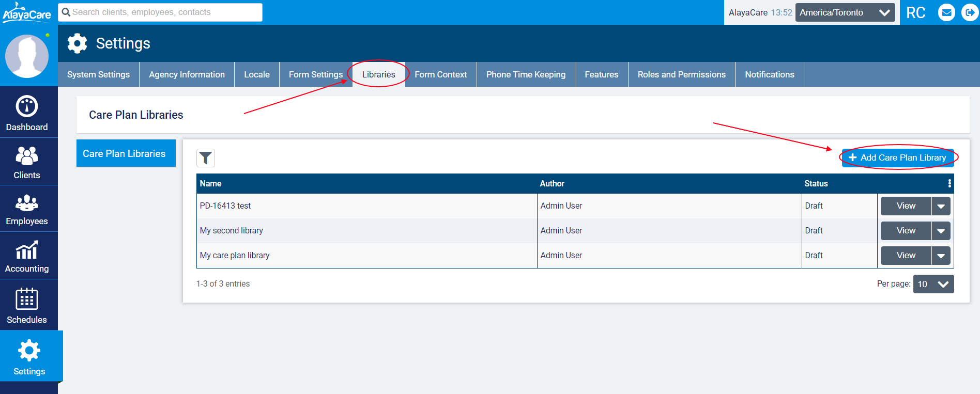This screenshot has height=394, width=980.
Task: Switch to the Roles and Permissions tab
Action: pyautogui.click(x=681, y=74)
